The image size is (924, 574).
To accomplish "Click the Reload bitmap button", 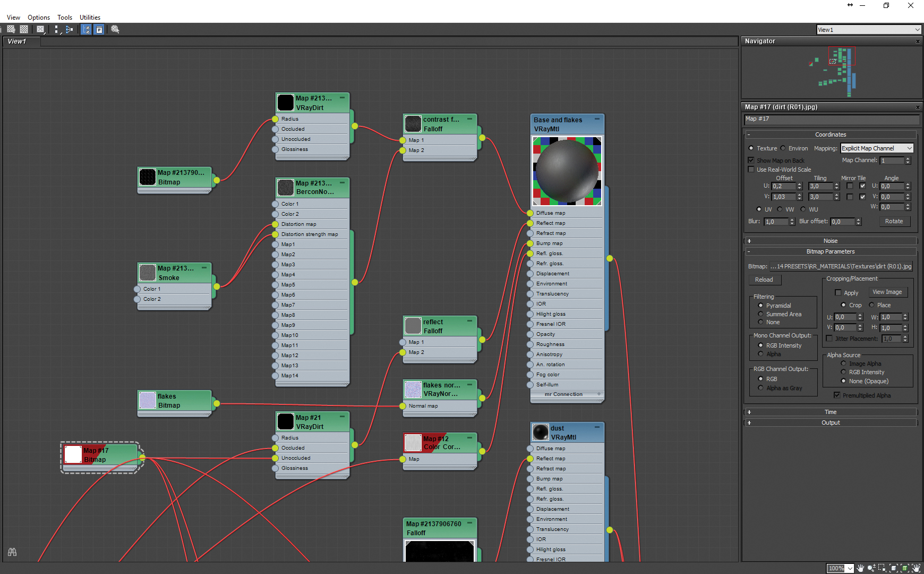I will pos(764,280).
